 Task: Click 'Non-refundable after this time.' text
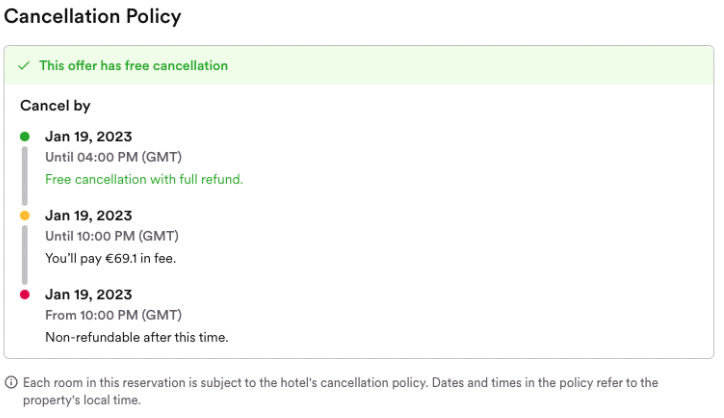point(137,338)
